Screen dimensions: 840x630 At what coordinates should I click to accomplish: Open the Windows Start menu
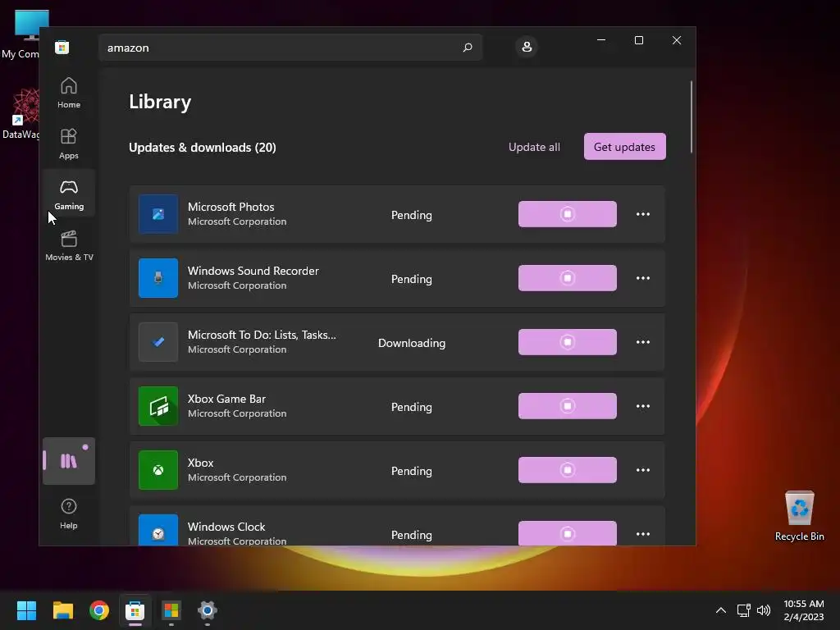pyautogui.click(x=26, y=610)
